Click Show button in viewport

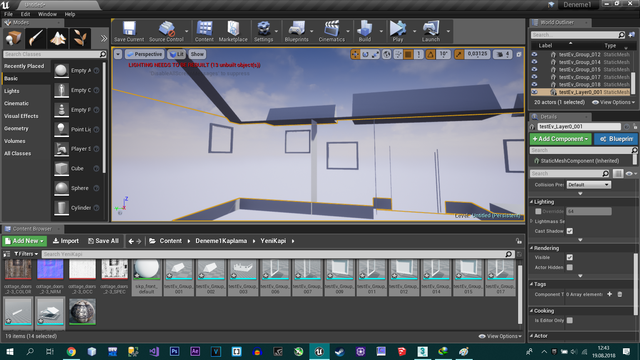(x=197, y=54)
